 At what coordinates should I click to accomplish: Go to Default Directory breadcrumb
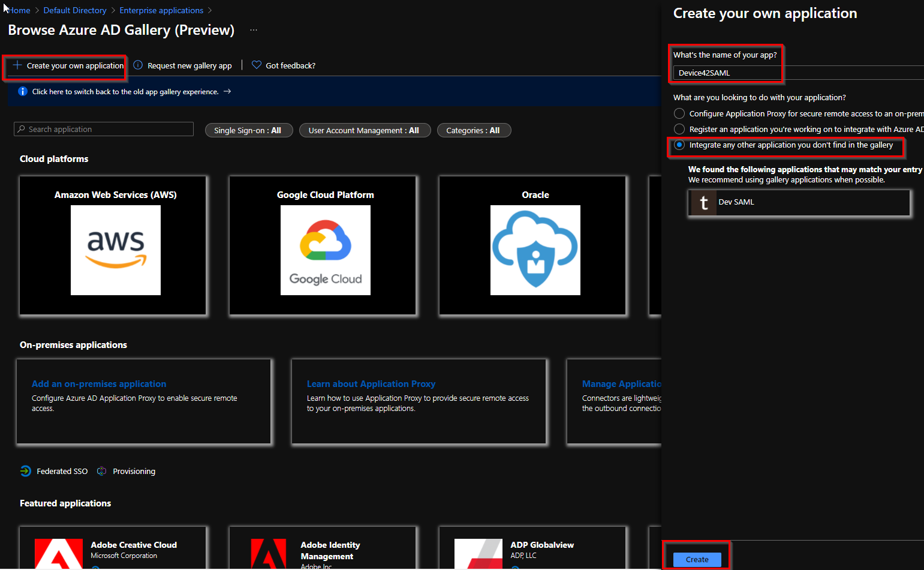coord(75,10)
